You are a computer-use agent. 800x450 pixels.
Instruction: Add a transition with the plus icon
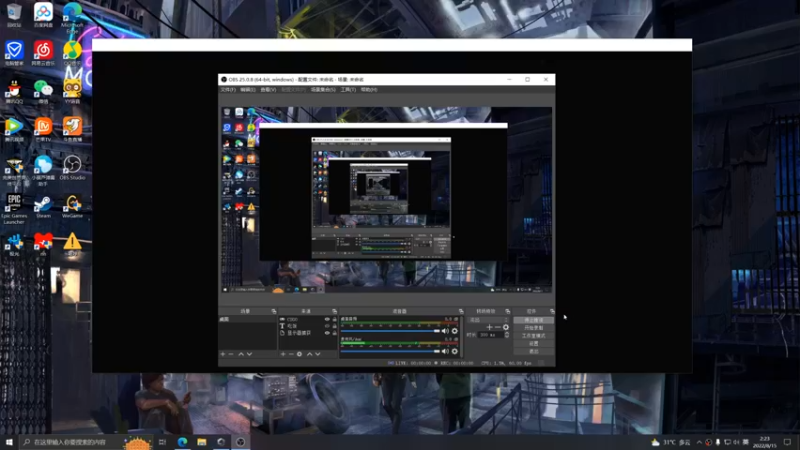489,327
